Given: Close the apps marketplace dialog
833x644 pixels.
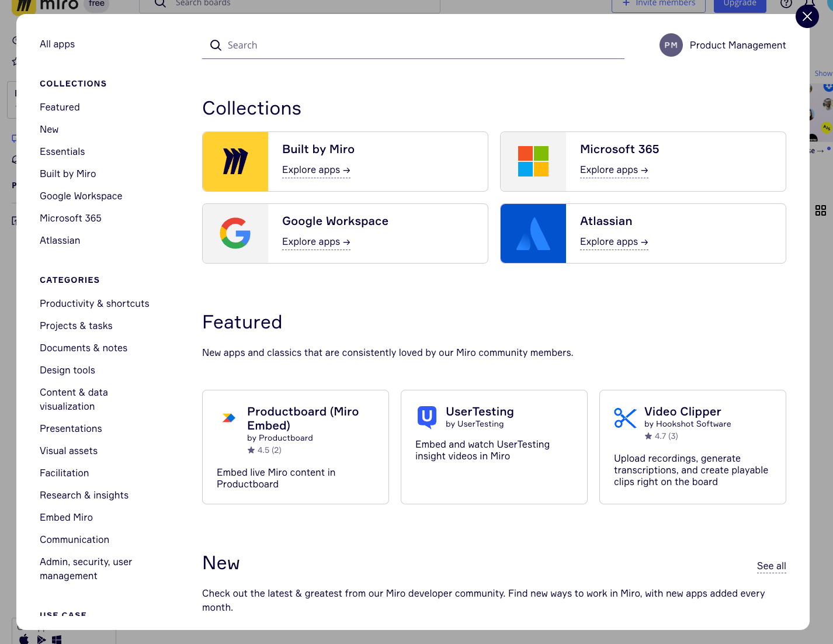Looking at the screenshot, I should point(807,16).
